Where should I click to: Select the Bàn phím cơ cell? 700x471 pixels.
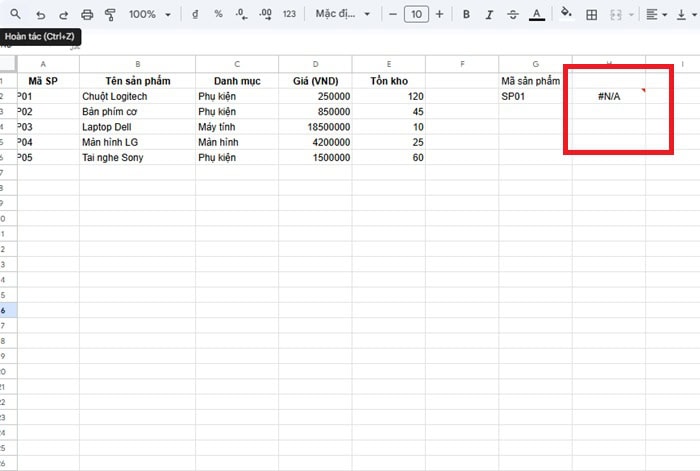click(138, 112)
